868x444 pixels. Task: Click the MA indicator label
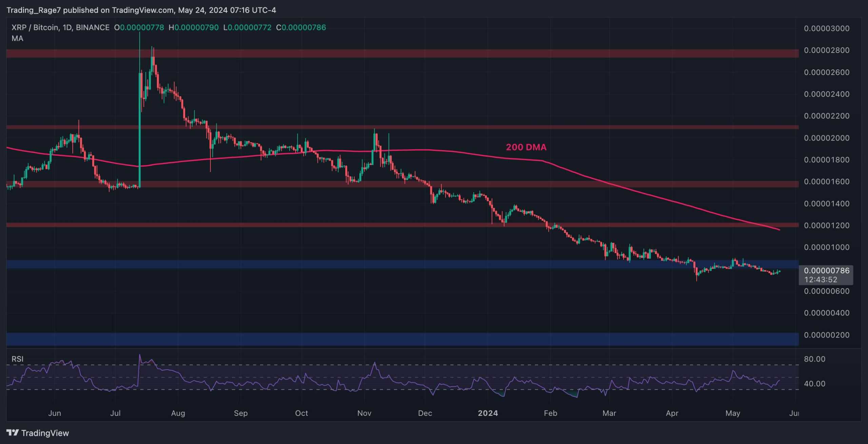pyautogui.click(x=17, y=38)
